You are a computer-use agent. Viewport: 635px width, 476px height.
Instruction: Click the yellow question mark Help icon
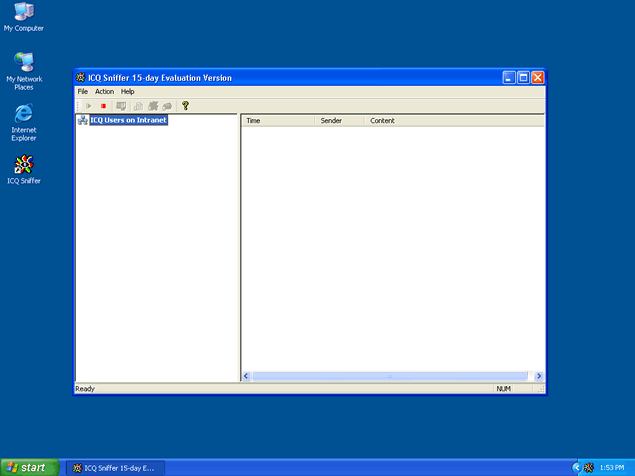tap(185, 106)
